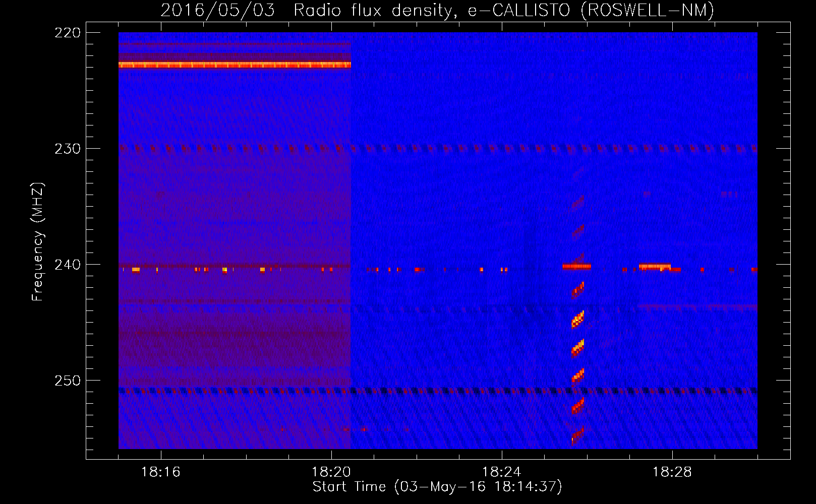Viewport: 816px width, 504px height.
Task: Click the 240 frequency axis label
Action: pyautogui.click(x=68, y=265)
